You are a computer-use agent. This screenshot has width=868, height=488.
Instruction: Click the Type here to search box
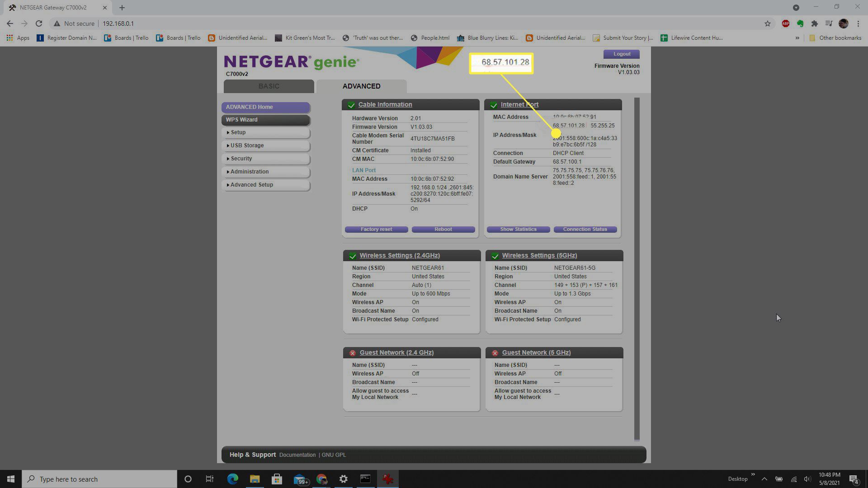(x=99, y=479)
